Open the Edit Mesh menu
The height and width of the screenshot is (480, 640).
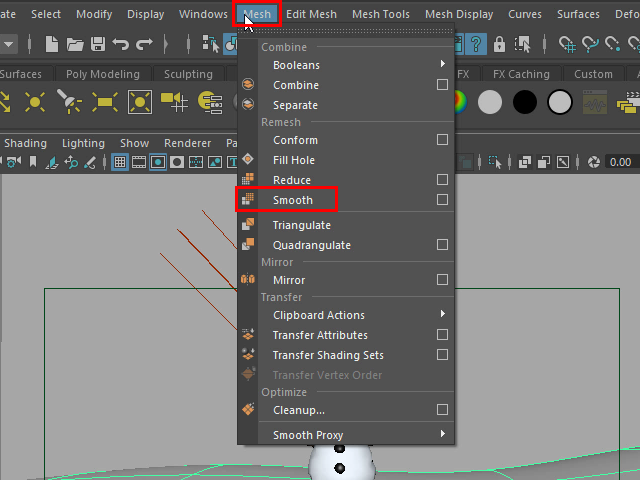click(x=311, y=14)
